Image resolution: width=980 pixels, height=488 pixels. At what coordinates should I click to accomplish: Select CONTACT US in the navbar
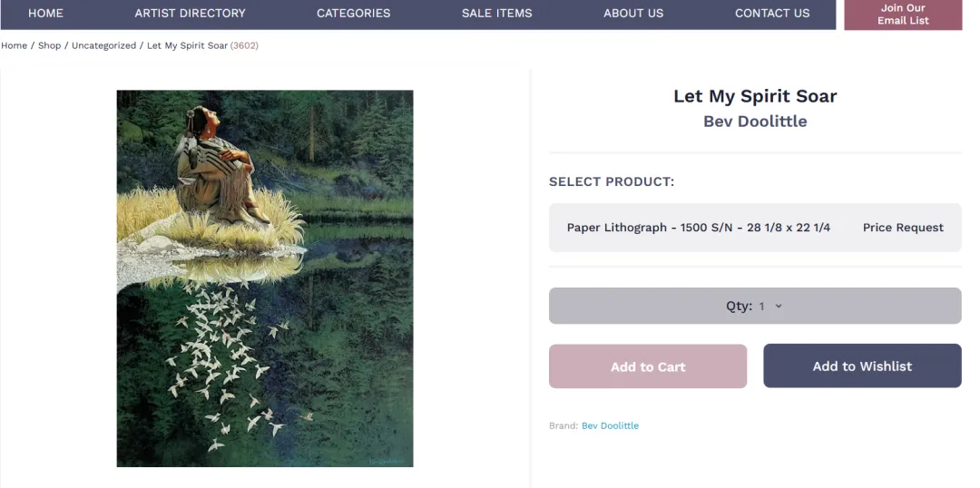pyautogui.click(x=772, y=14)
